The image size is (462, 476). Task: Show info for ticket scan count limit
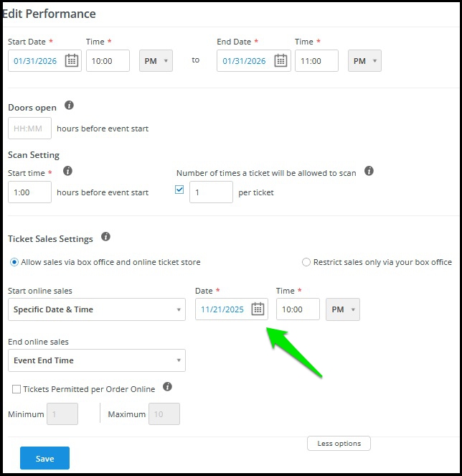(x=369, y=171)
